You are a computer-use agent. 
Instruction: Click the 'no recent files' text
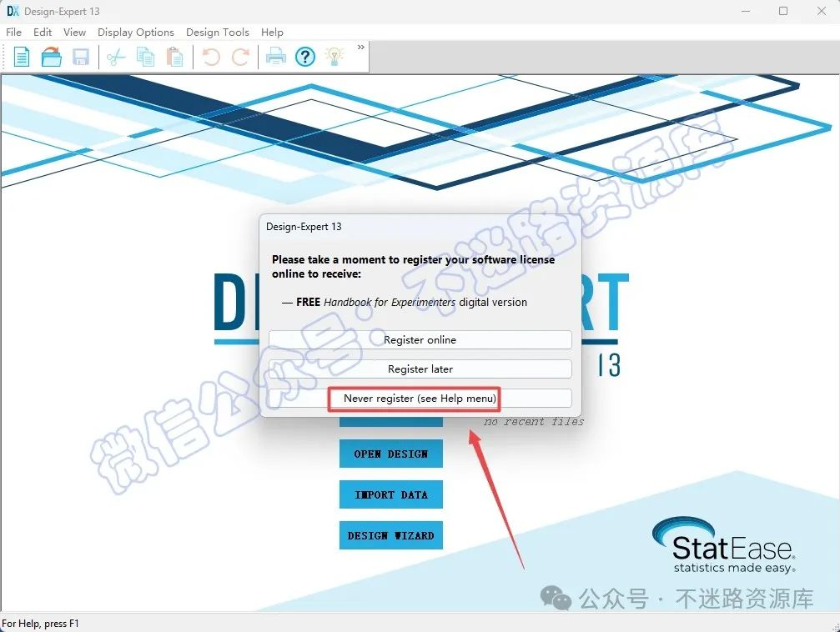(534, 422)
